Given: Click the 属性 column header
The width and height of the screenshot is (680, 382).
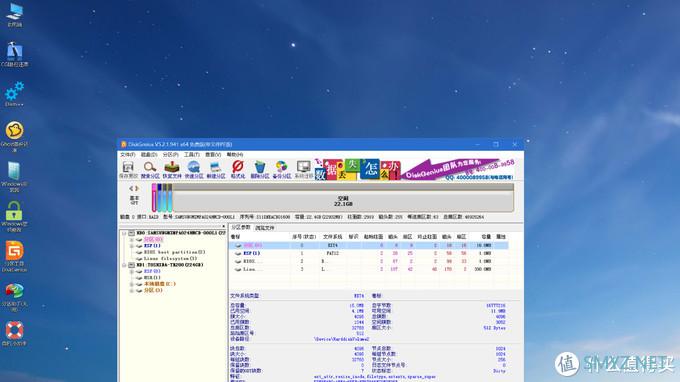Looking at the screenshot, I should 501,237.
